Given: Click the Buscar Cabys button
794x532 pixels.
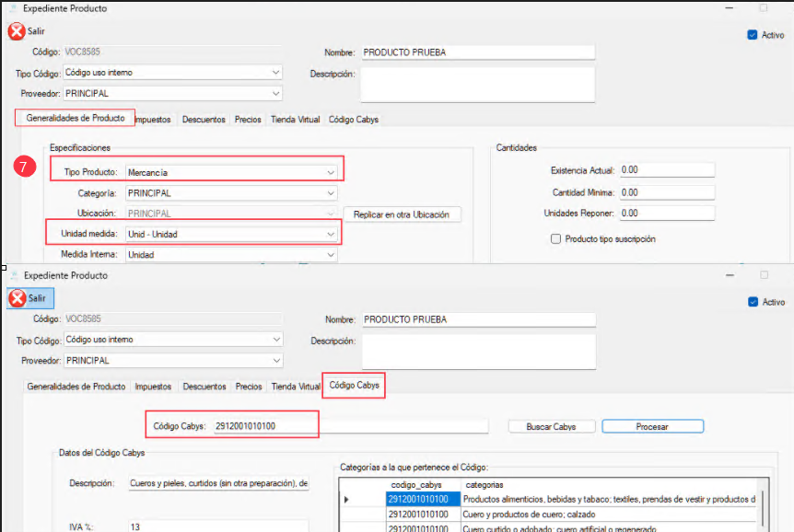Looking at the screenshot, I should point(551,427).
